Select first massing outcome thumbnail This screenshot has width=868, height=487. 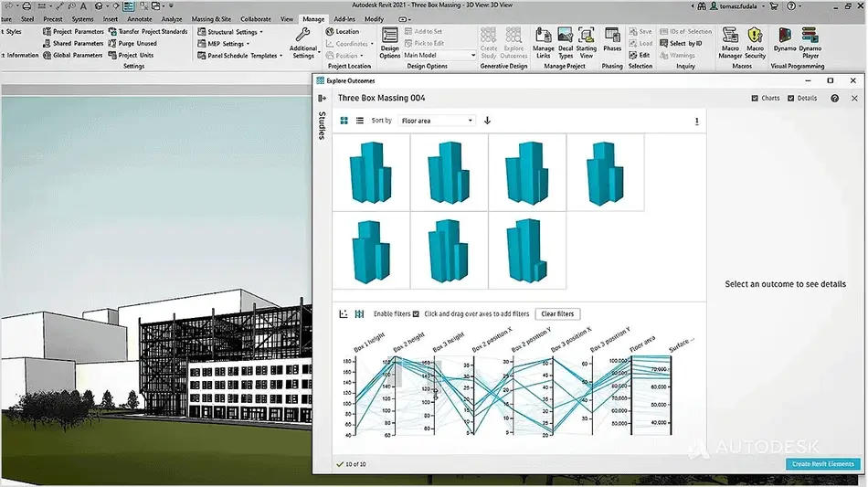pos(371,172)
